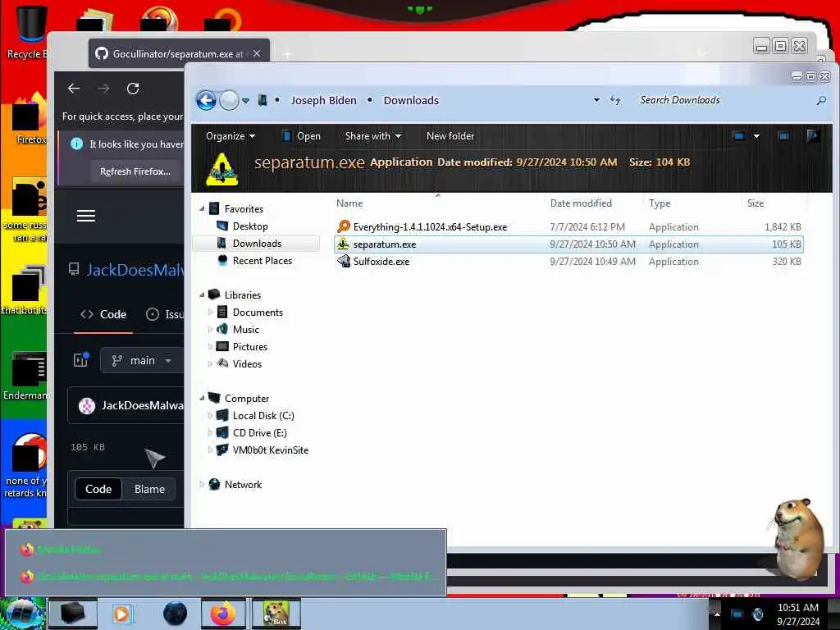Open the Videos library
The height and width of the screenshot is (630, 840).
point(247,363)
